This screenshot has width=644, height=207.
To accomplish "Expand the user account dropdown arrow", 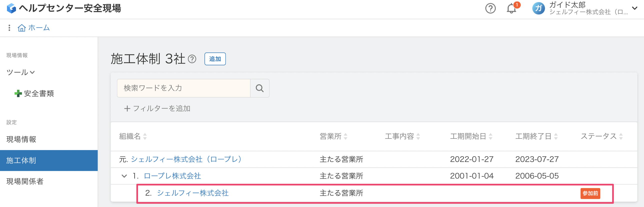I will (x=634, y=8).
